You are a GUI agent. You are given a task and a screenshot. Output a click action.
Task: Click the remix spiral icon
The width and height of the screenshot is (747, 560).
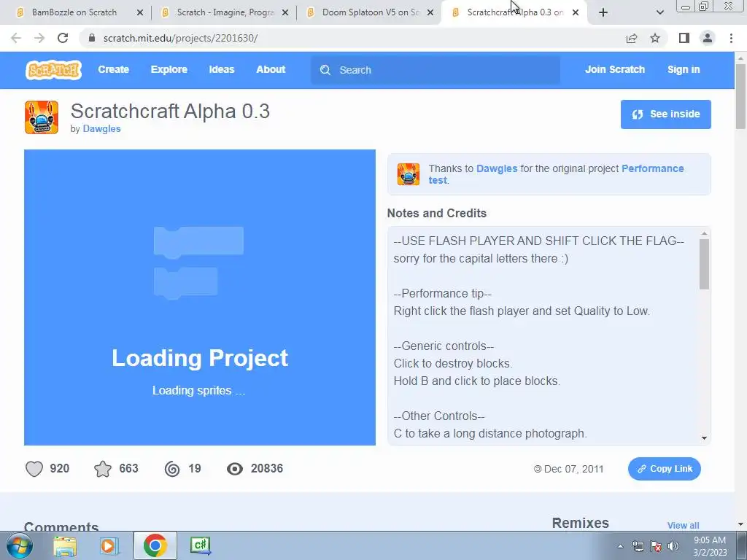pos(172,469)
